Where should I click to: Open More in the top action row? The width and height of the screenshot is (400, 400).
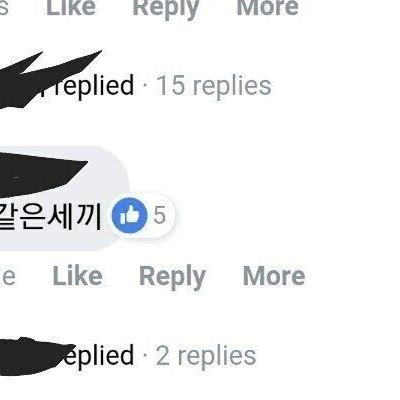point(267,7)
